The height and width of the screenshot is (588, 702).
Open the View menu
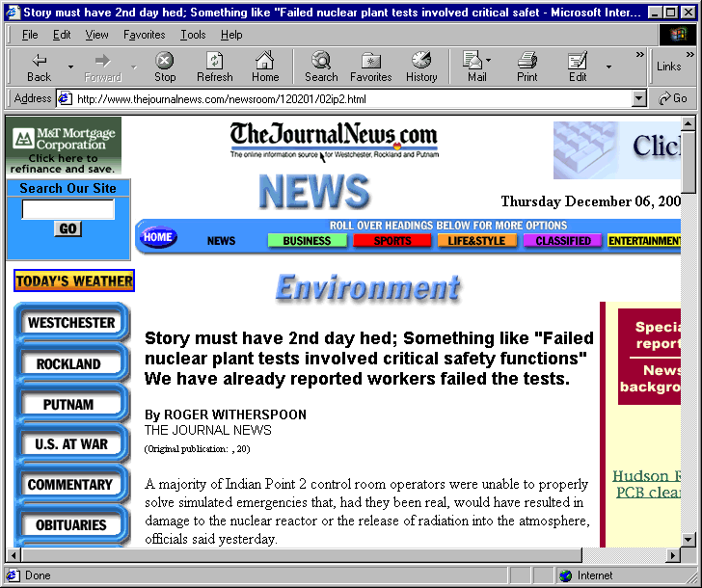[x=96, y=35]
